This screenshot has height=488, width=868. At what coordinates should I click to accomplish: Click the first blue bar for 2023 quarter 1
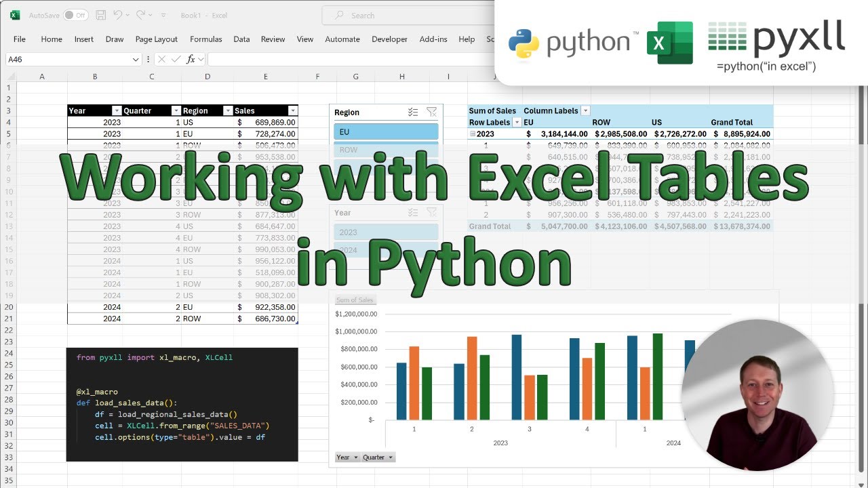click(401, 391)
